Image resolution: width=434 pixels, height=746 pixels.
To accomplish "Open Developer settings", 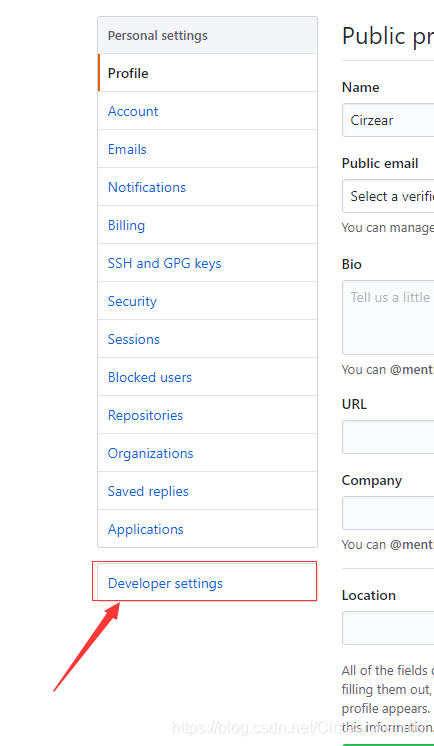I will coord(207,583).
